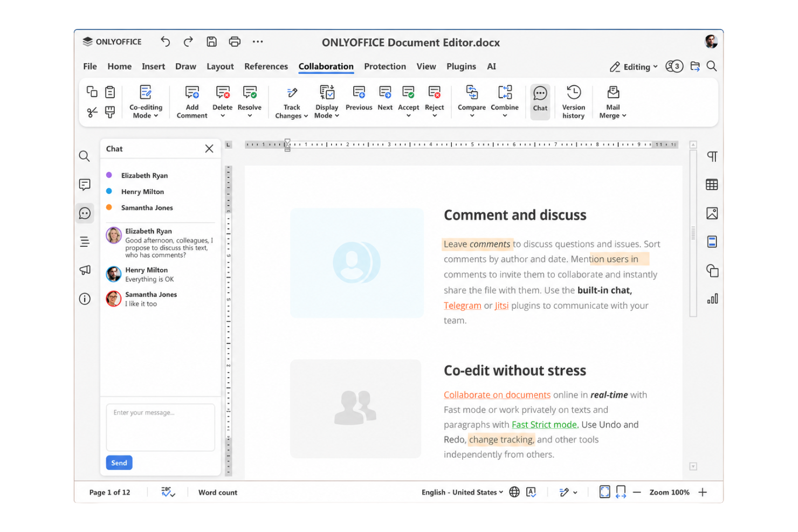Open chart settings in right sidebar
798x532 pixels.
coord(712,299)
